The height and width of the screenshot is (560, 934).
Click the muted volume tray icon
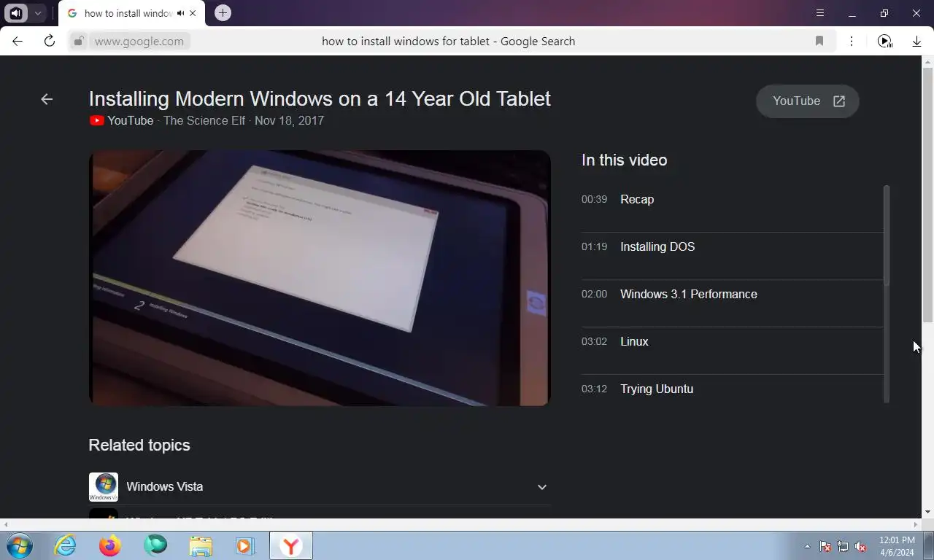point(861,546)
